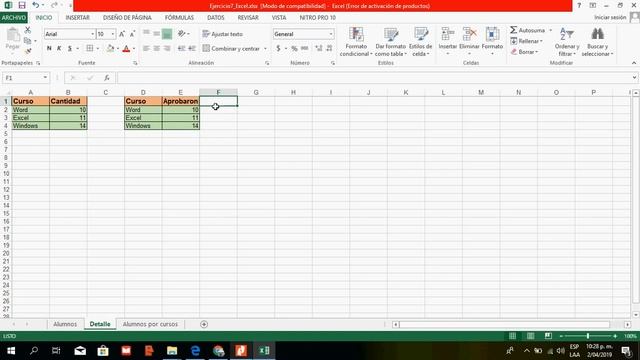The height and width of the screenshot is (360, 640).
Task: Toggle middle vertical alignment
Action: [156, 34]
